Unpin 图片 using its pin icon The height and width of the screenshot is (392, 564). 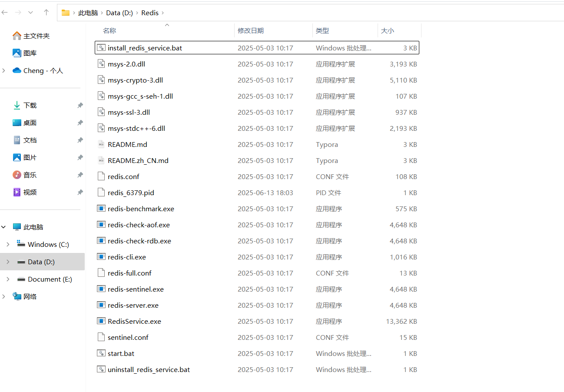[x=80, y=158]
